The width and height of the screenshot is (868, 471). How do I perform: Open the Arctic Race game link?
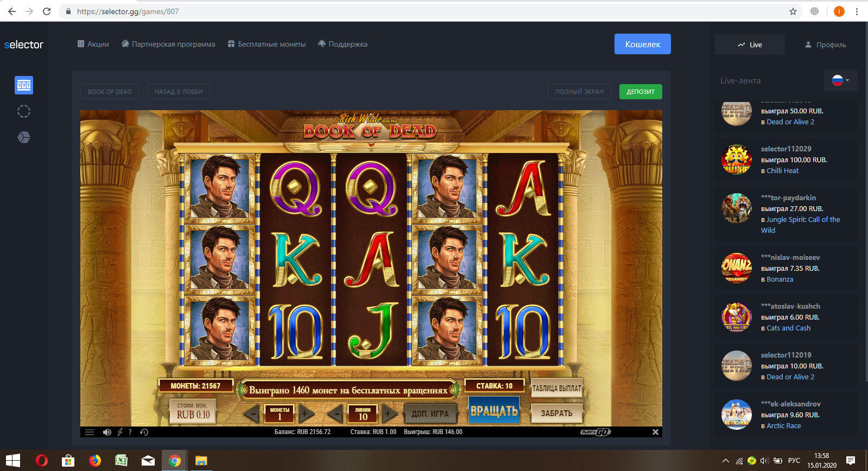(x=784, y=426)
